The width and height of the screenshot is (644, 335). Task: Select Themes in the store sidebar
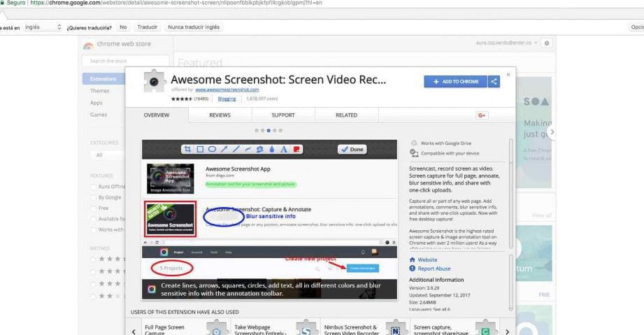(100, 91)
